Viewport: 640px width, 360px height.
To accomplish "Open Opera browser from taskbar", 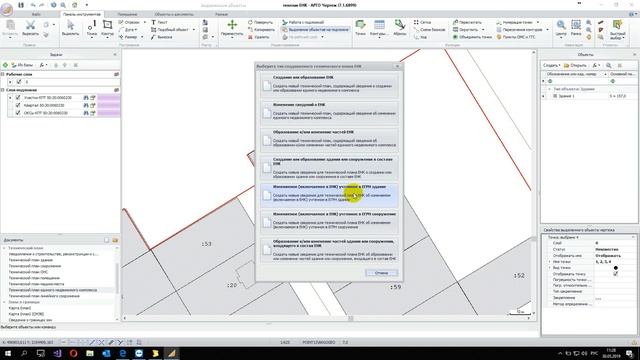I will (73, 353).
